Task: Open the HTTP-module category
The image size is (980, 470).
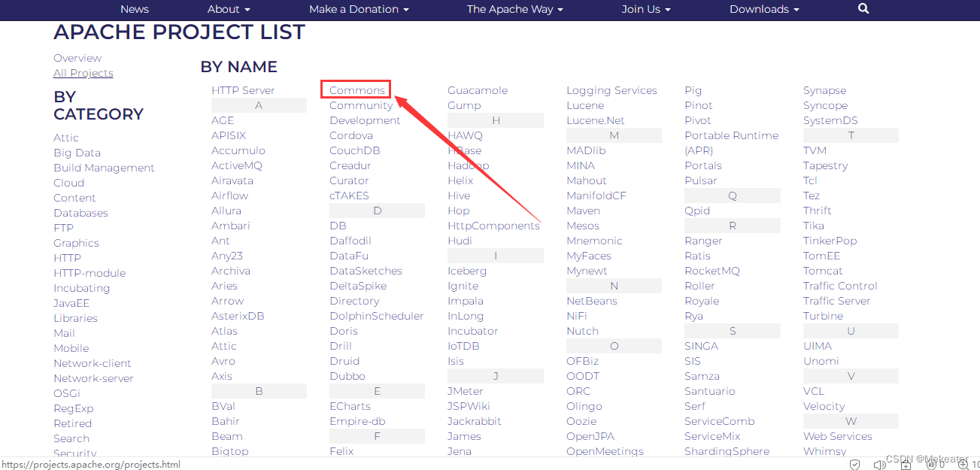Action: [90, 273]
